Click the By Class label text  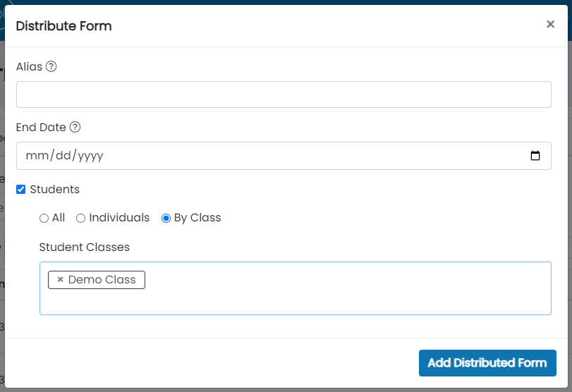coord(197,218)
